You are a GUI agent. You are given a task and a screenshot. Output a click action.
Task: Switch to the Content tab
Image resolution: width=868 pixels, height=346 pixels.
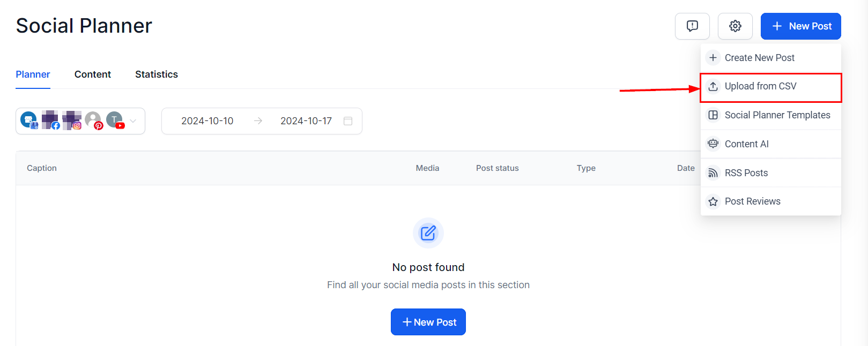click(93, 74)
